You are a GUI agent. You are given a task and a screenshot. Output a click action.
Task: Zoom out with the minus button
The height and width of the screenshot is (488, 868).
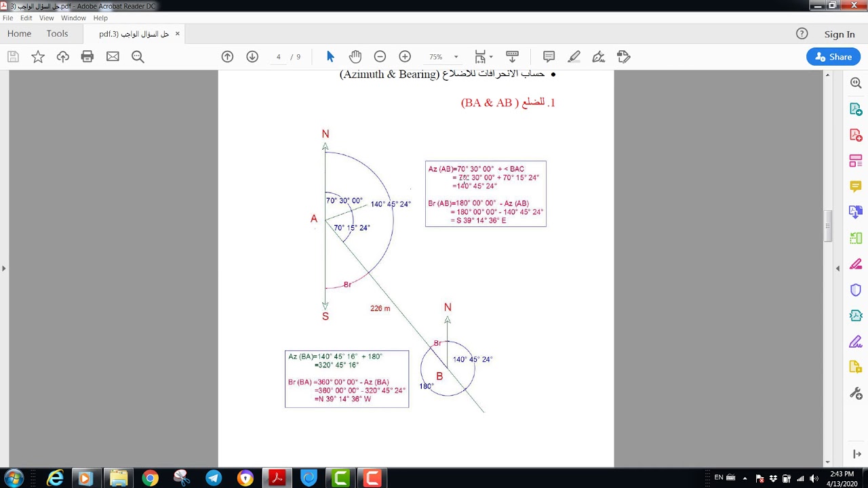tap(380, 57)
